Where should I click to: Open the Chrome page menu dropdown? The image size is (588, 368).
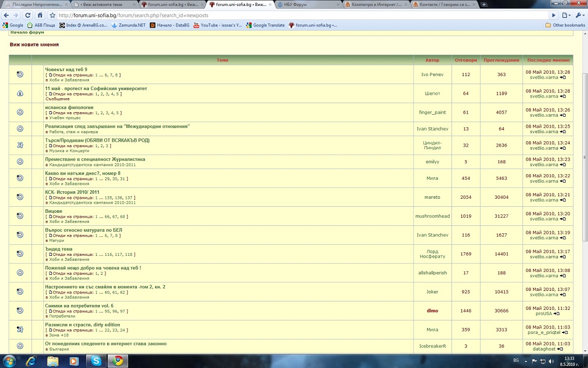(x=565, y=15)
